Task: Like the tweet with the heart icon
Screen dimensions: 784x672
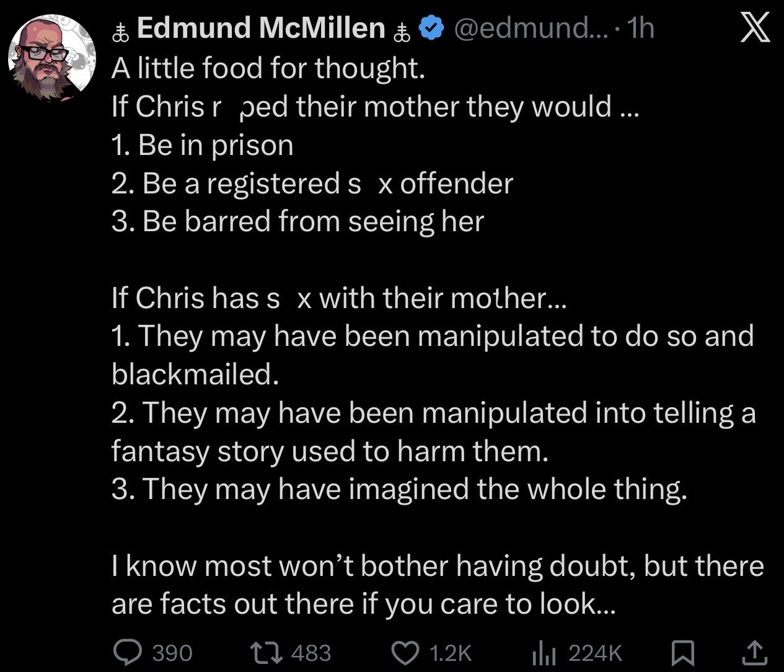Action: point(407,652)
